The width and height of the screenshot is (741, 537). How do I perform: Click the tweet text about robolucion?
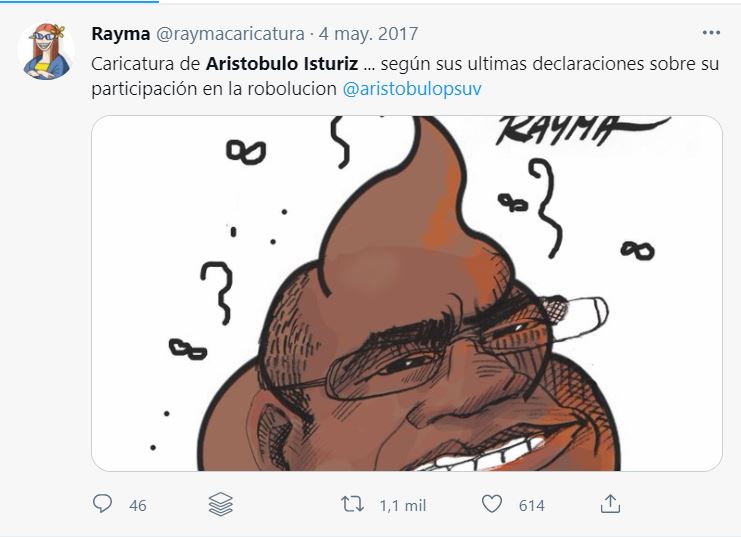[x=405, y=76]
